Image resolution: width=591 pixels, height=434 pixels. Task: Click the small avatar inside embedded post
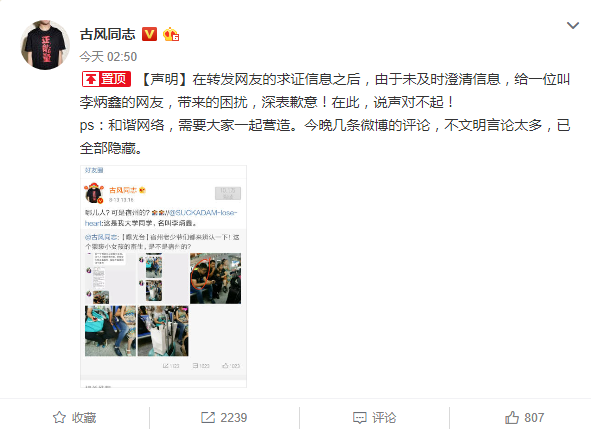(x=93, y=193)
